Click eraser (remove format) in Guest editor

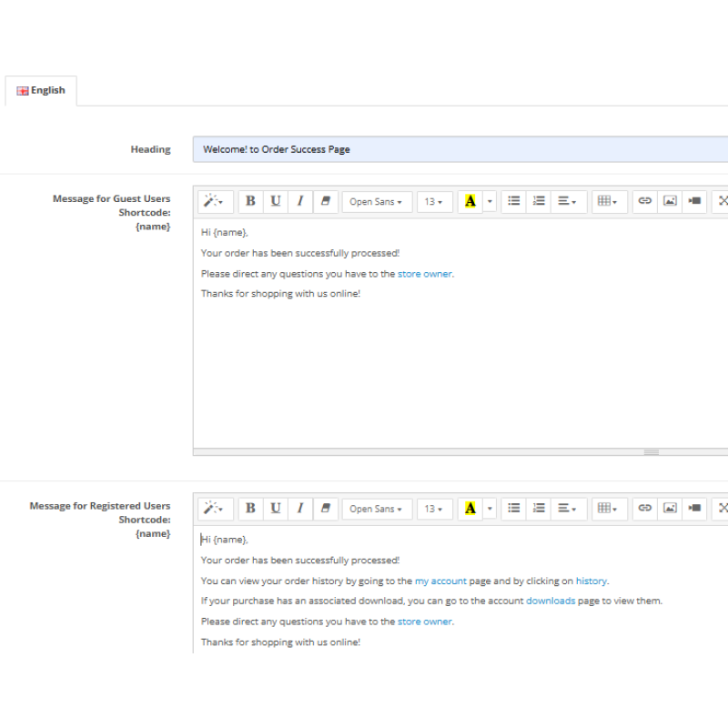[x=326, y=201]
